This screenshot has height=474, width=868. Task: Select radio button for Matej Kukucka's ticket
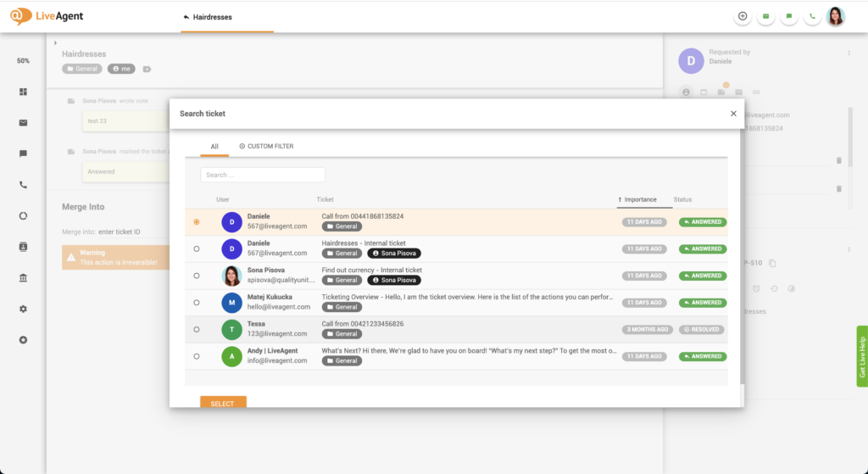click(197, 303)
